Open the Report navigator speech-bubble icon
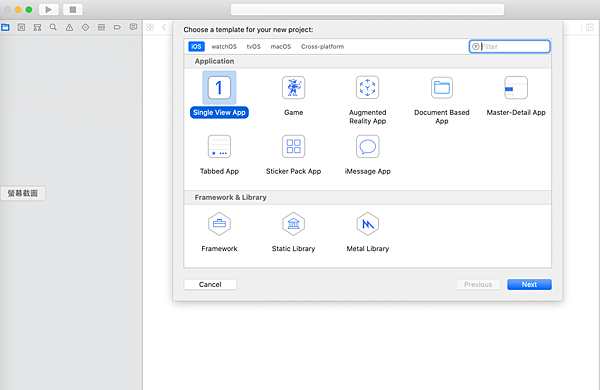This screenshot has width=600, height=390. (133, 27)
